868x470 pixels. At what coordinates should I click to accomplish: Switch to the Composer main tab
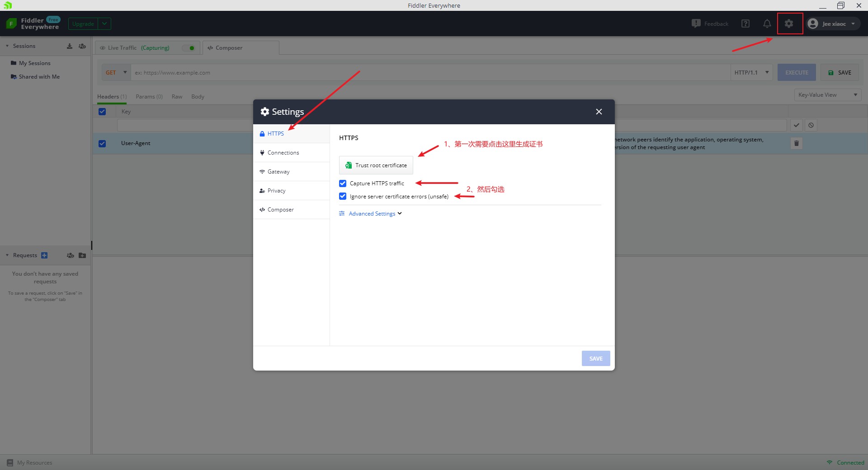point(241,48)
